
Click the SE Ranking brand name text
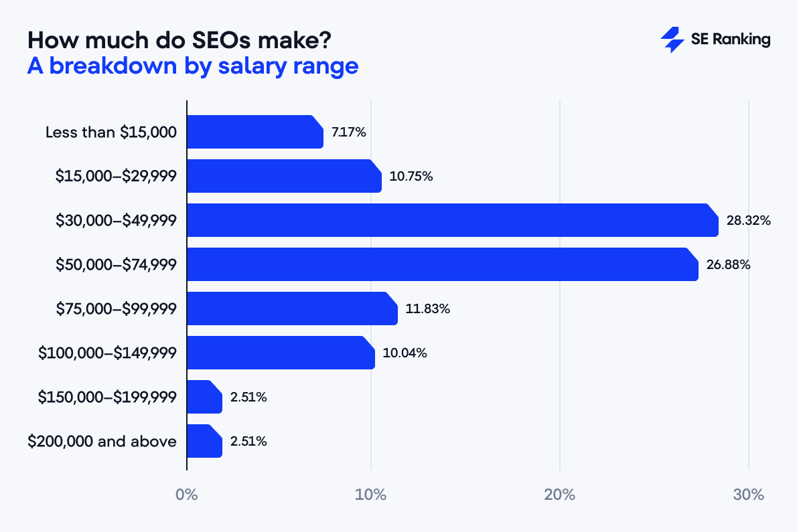coord(730,40)
